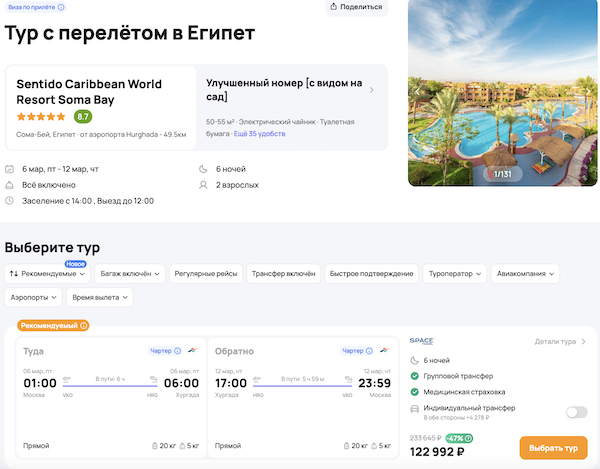
Task: Open the Ещё 35 удобств link
Action: [x=259, y=133]
